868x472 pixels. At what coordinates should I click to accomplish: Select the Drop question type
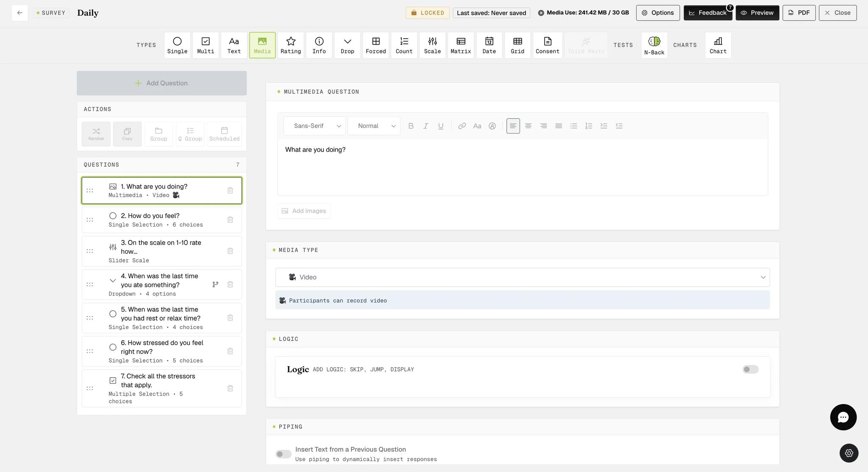[x=348, y=45]
